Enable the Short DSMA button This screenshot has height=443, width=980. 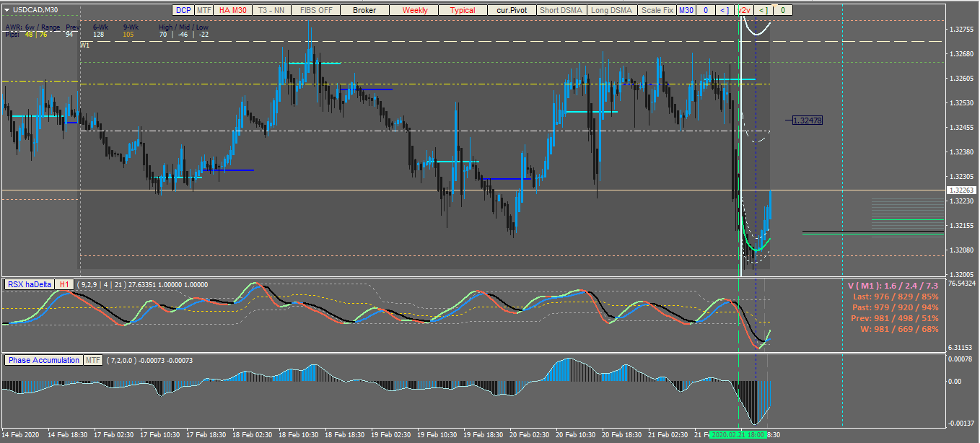point(561,10)
